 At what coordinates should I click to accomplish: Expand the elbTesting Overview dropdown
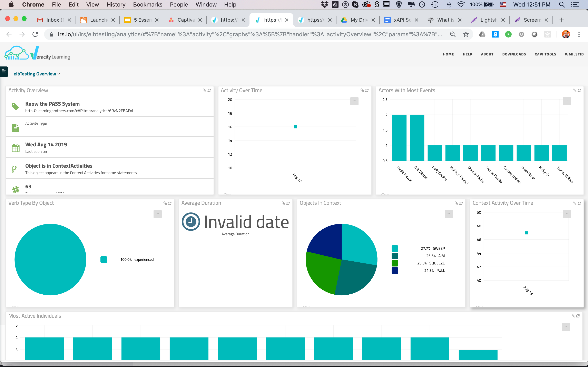pyautogui.click(x=37, y=74)
